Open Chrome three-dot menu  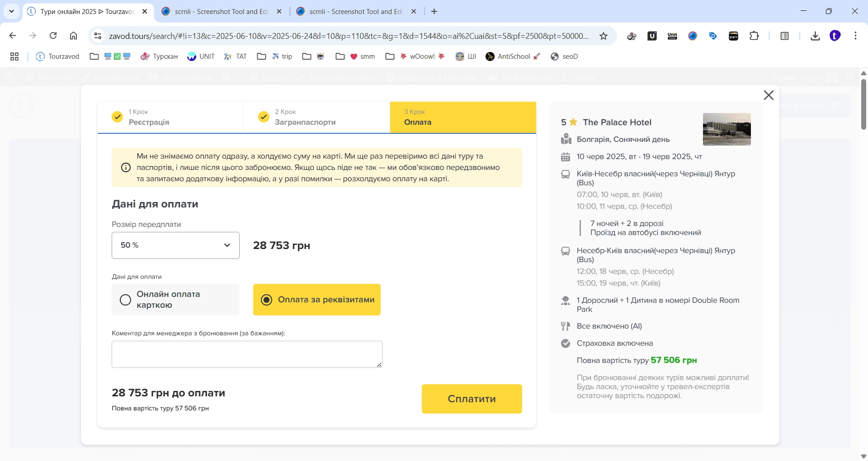855,36
